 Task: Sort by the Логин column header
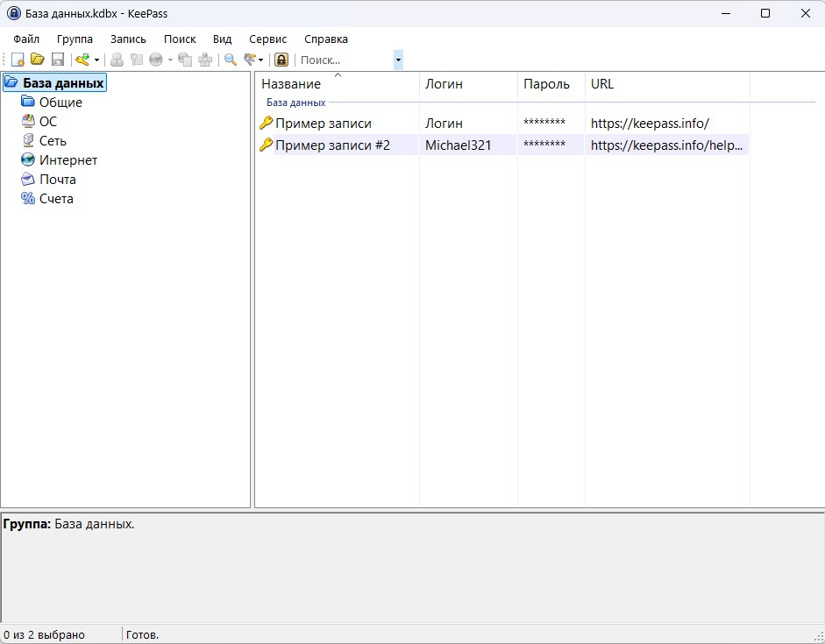coord(469,84)
